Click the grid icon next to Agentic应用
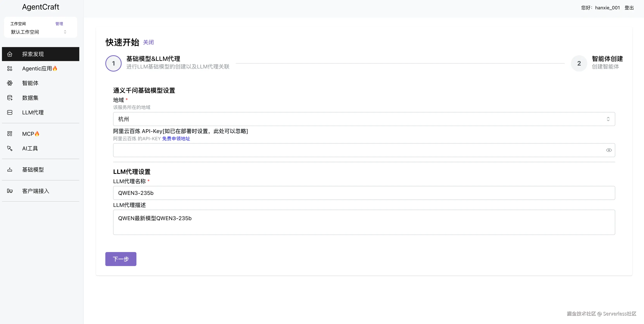The image size is (644, 324). click(x=10, y=68)
